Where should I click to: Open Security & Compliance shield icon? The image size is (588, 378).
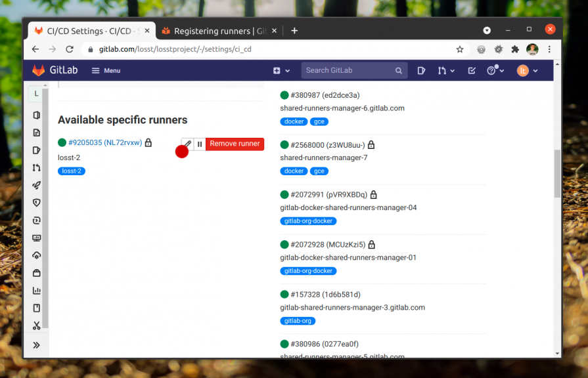pyautogui.click(x=37, y=203)
